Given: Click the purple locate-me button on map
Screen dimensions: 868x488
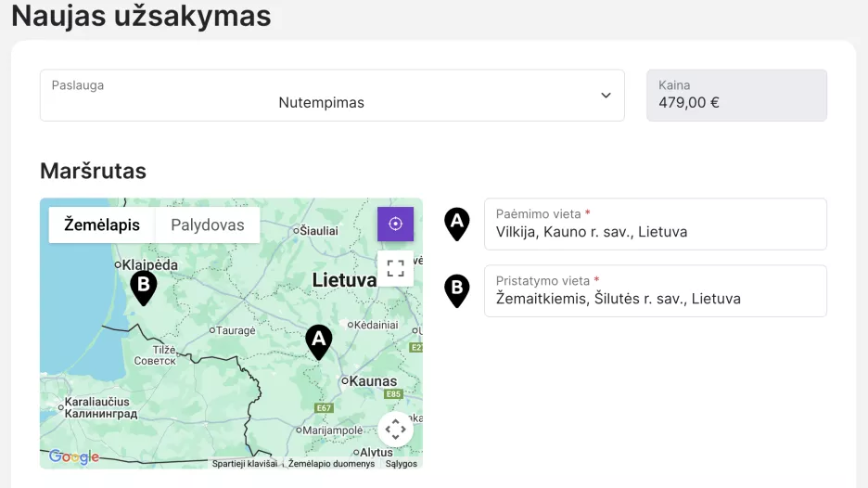Looking at the screenshot, I should [395, 225].
